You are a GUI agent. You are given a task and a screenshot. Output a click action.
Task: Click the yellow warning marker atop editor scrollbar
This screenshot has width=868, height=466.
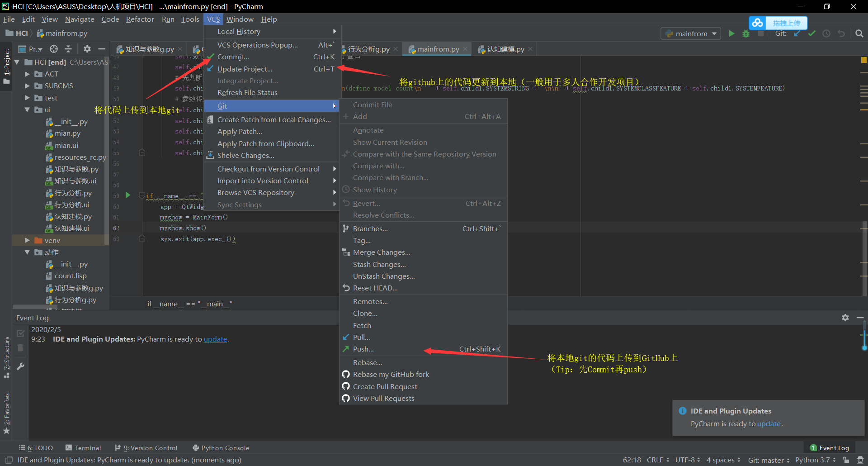pos(864,60)
